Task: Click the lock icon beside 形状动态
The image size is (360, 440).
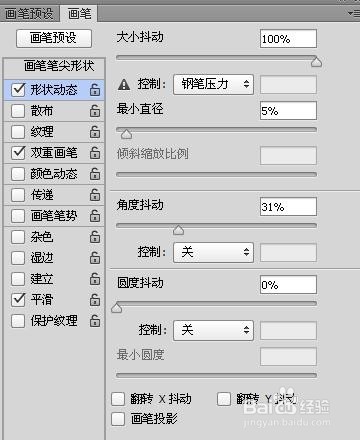Action: [95, 90]
